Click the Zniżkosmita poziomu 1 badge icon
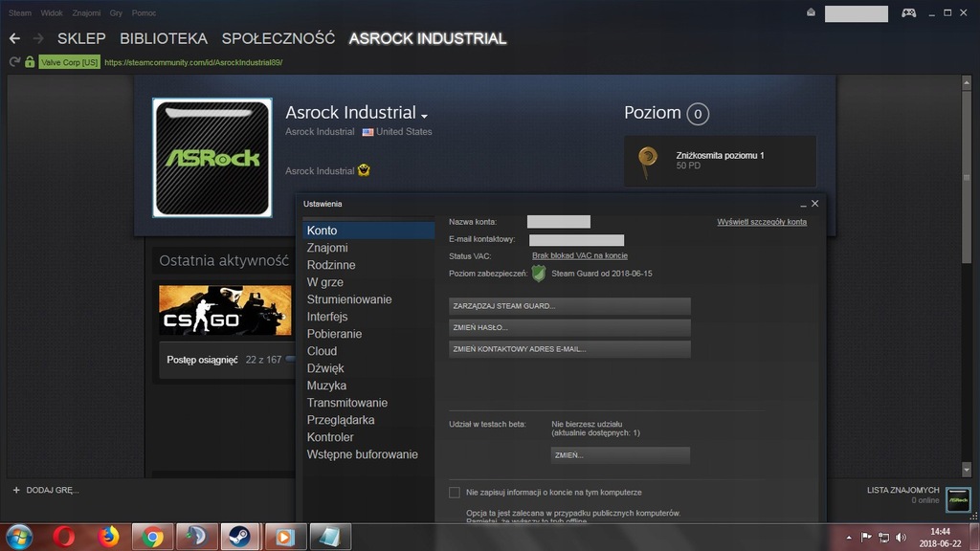This screenshot has width=980, height=551. (x=648, y=161)
